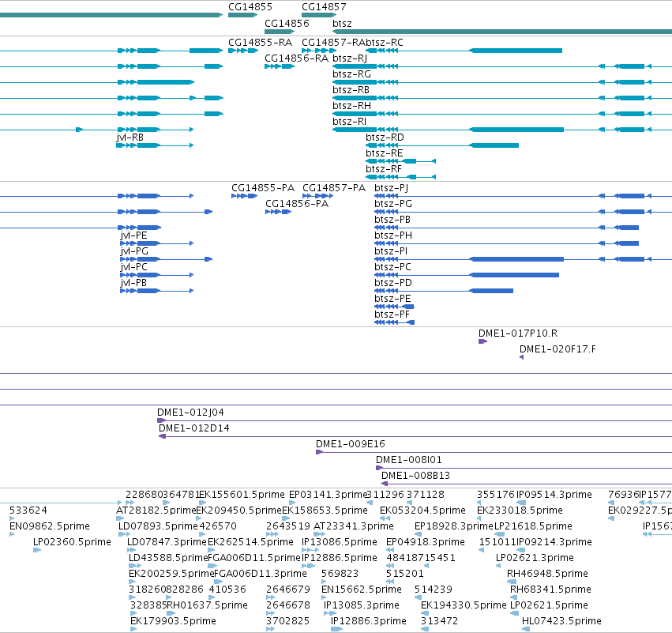This screenshot has width=672, height=633.
Task: Select the btsz-PG protein label
Action: (x=393, y=204)
